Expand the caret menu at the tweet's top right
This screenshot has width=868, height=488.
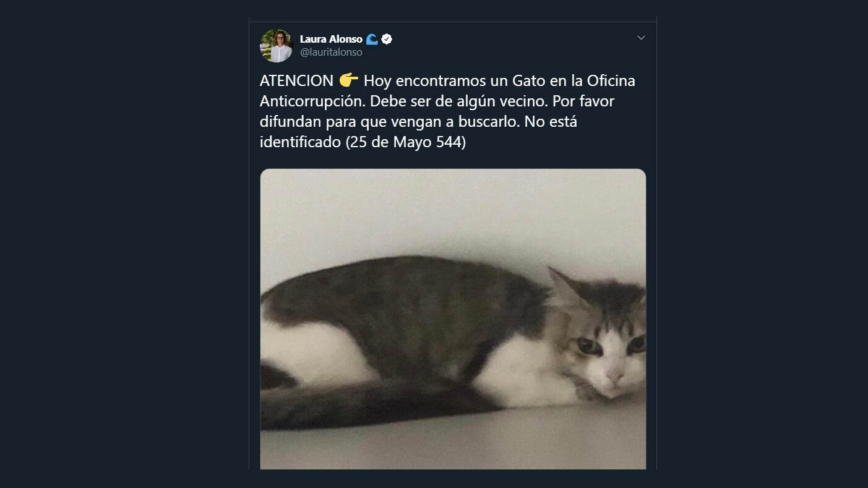[641, 37]
